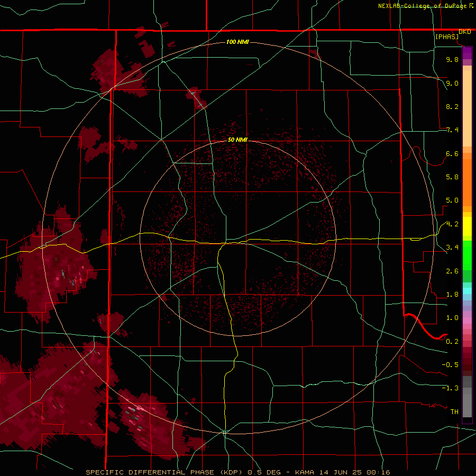This screenshot has width=476, height=476.
Task: Click the 3.4 scale value
Action: click(452, 248)
